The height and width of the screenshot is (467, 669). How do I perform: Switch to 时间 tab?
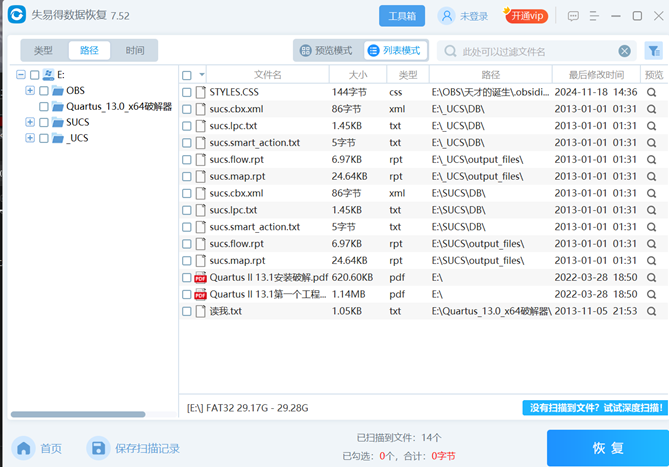click(x=134, y=50)
